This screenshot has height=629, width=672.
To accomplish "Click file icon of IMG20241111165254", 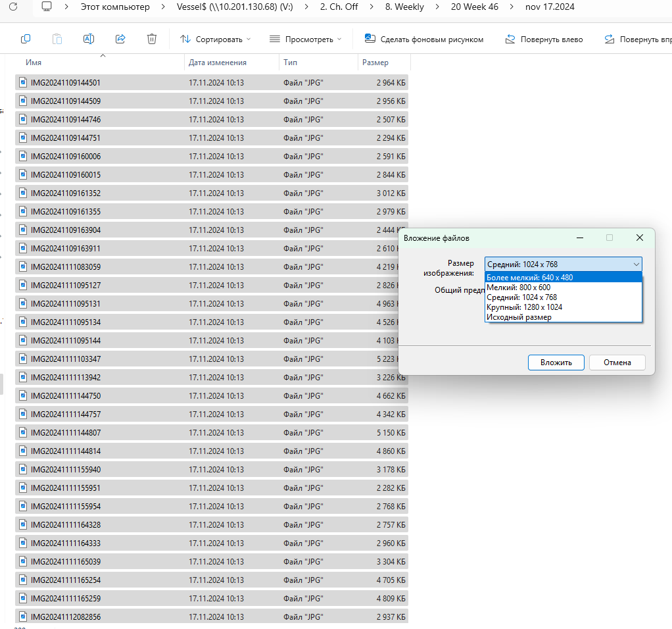I will tap(23, 580).
